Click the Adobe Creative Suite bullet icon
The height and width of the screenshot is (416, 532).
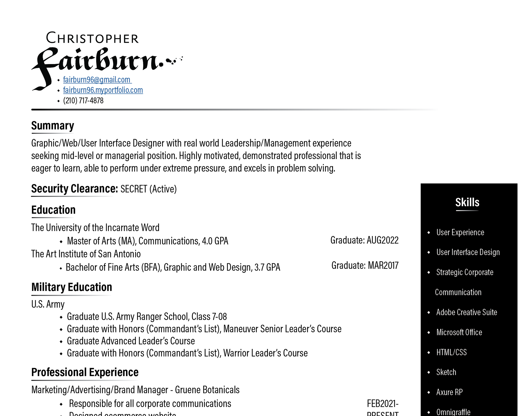[x=429, y=312]
